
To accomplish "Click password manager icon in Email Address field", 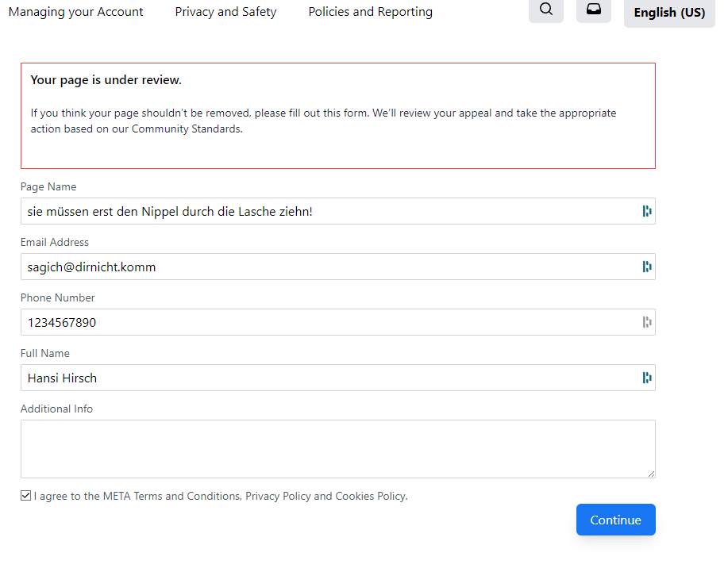I will pos(647,267).
